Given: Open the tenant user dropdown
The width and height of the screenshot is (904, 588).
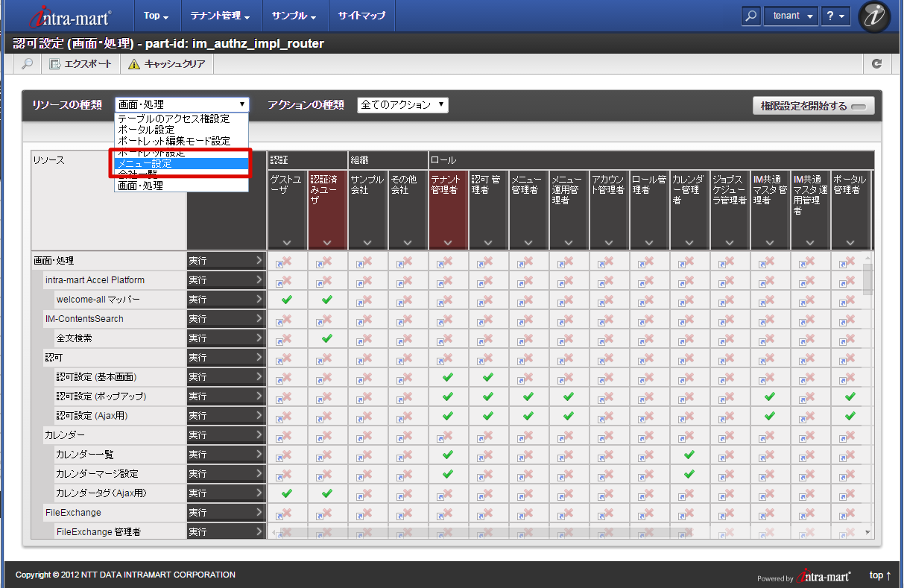Looking at the screenshot, I should coord(791,16).
